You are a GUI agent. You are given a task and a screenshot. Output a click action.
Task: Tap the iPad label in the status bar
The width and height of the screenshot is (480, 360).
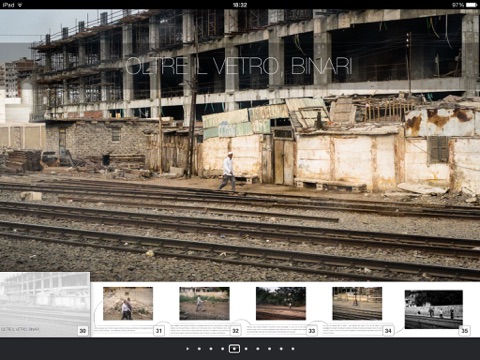(8, 5)
